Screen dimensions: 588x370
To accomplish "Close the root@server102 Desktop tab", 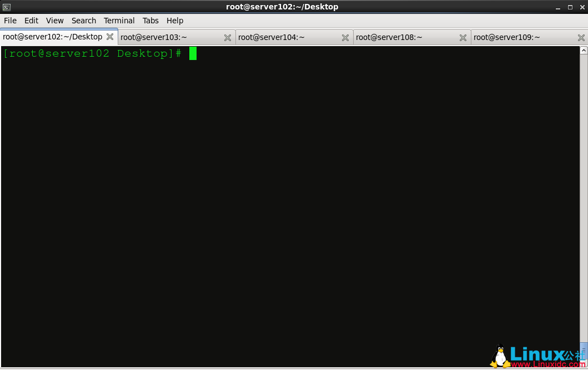I will pyautogui.click(x=110, y=37).
